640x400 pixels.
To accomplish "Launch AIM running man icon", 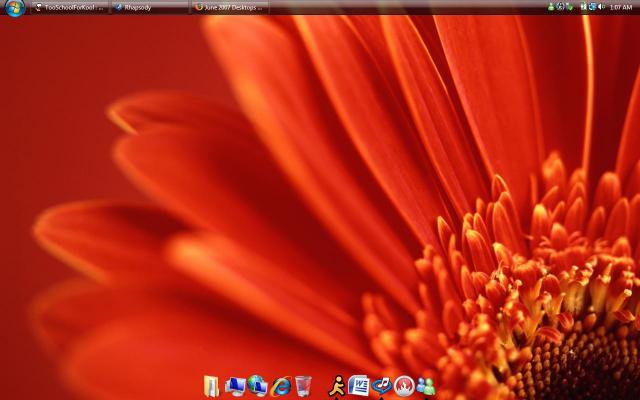I will click(x=337, y=386).
